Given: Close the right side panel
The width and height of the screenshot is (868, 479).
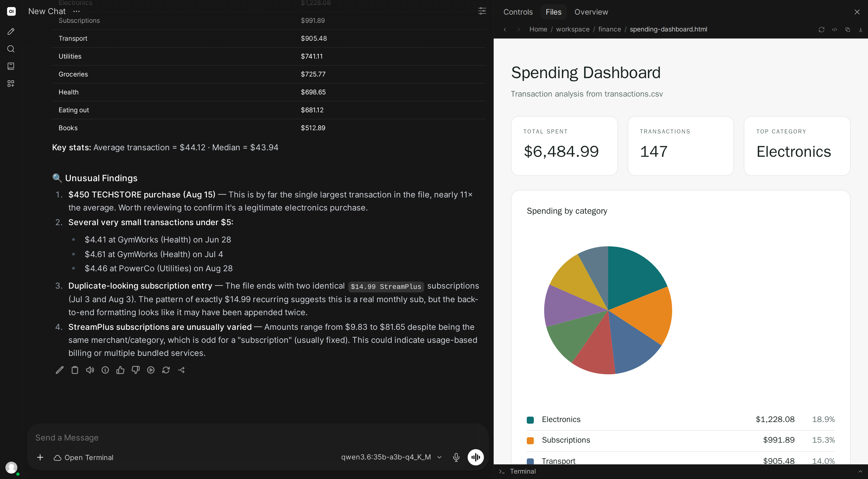Looking at the screenshot, I should [857, 12].
